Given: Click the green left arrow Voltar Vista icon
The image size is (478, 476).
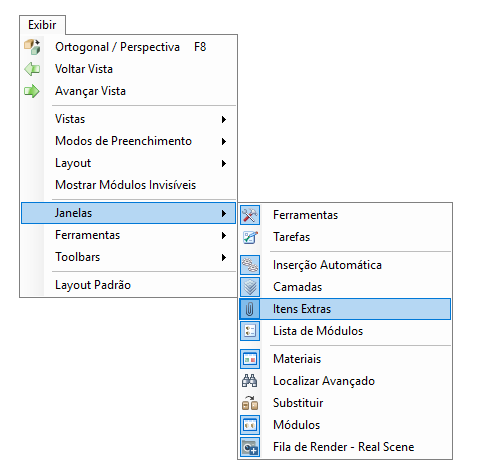Looking at the screenshot, I should (x=32, y=69).
